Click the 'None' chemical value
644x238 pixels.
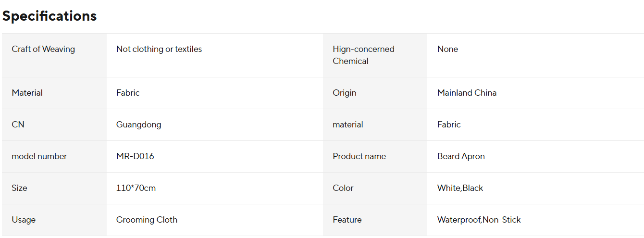[447, 49]
